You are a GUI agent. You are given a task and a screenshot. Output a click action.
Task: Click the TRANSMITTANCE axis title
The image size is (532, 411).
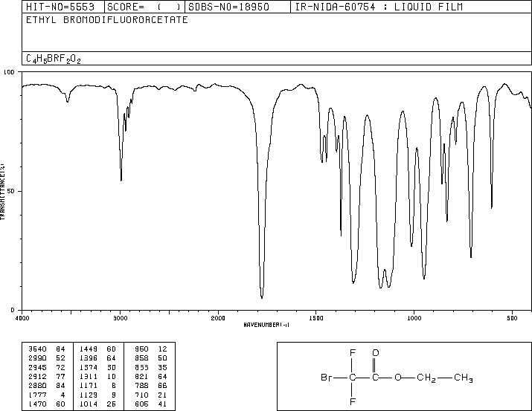click(3, 192)
